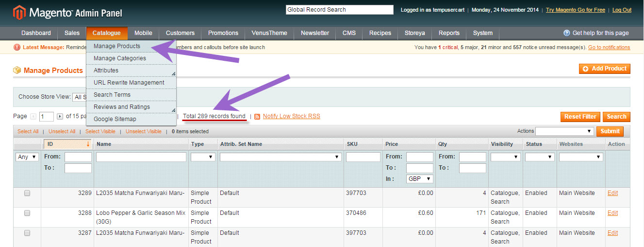Image resolution: width=644 pixels, height=247 pixels.
Task: Click the Search button
Action: coord(616,117)
